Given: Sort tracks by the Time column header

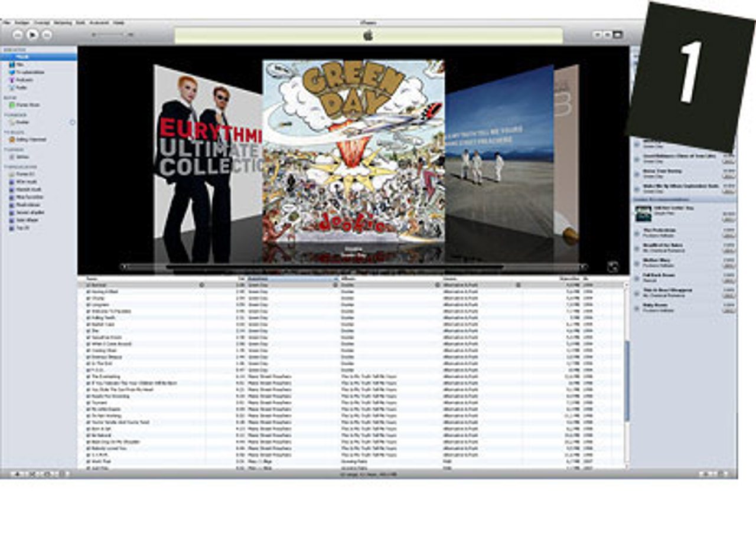Looking at the screenshot, I should point(240,278).
